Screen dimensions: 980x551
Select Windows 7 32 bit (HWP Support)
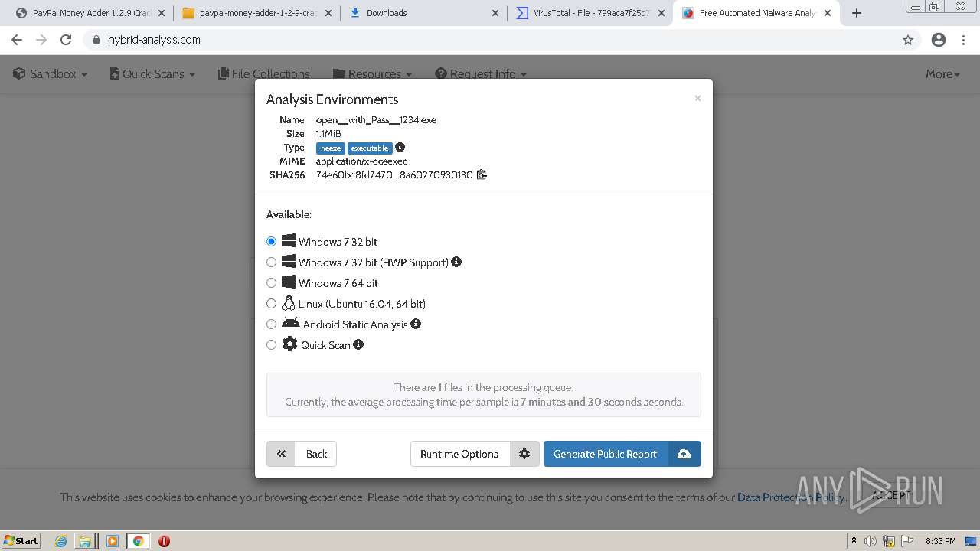pyautogui.click(x=271, y=262)
